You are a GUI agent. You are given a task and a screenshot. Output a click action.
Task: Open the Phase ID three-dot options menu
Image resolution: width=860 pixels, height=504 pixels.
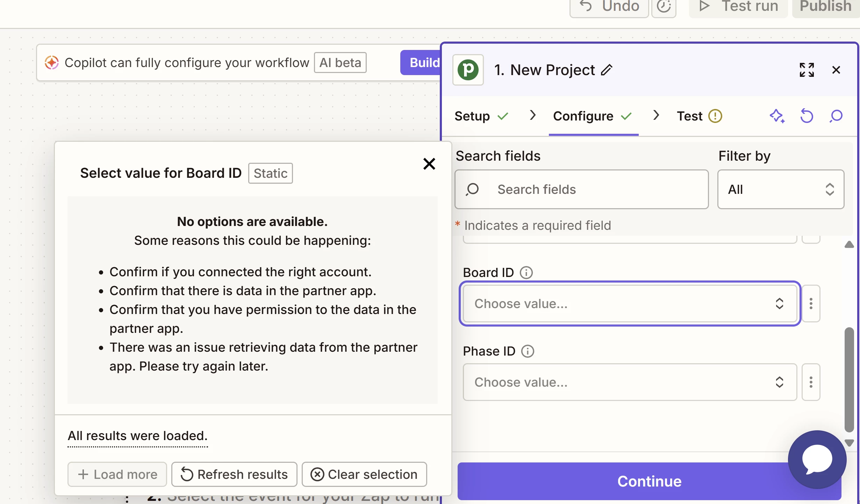[x=811, y=382]
